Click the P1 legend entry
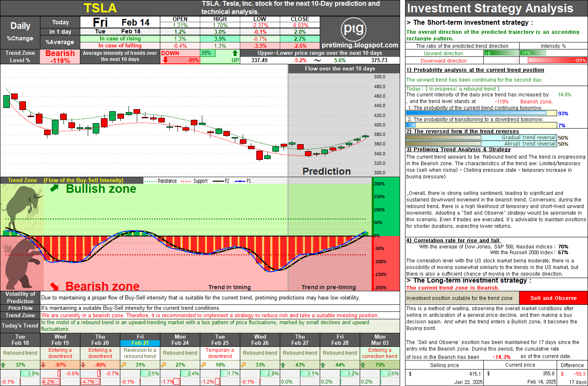The width and height of the screenshot is (588, 386). click(x=243, y=181)
